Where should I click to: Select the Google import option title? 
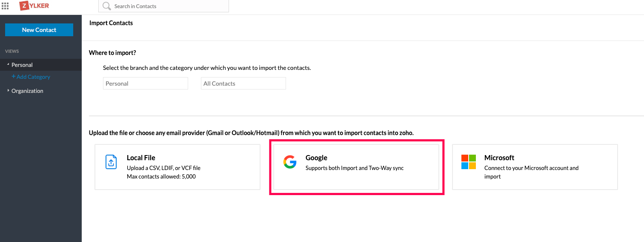(316, 158)
